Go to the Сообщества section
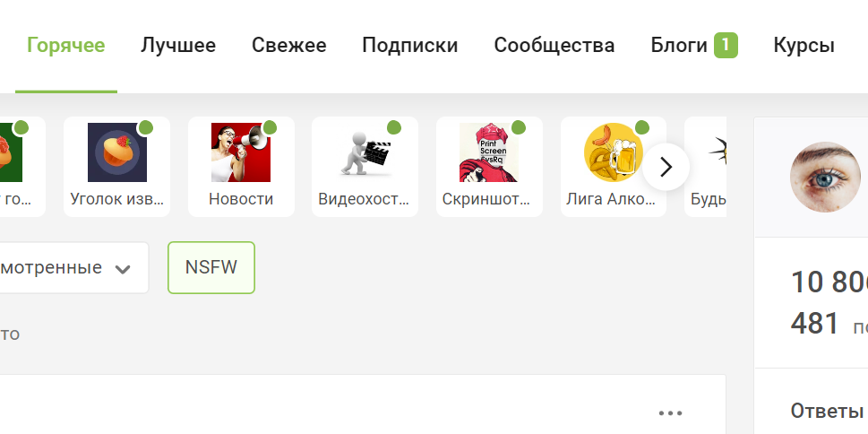 click(554, 46)
